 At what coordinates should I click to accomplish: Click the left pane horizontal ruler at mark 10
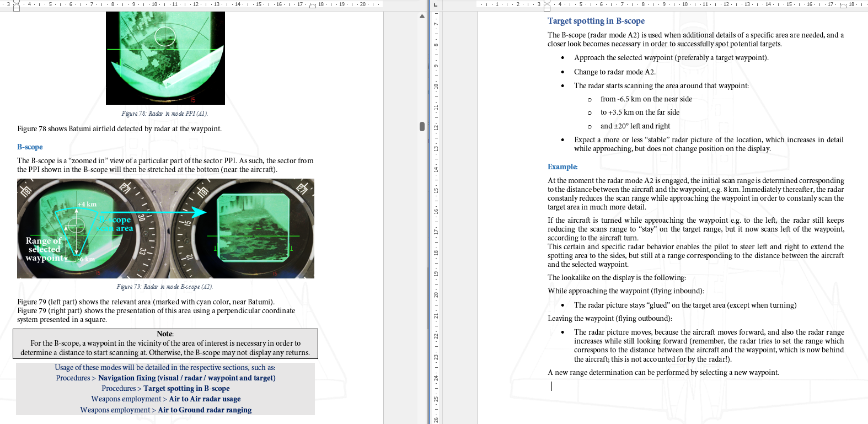coord(154,4)
